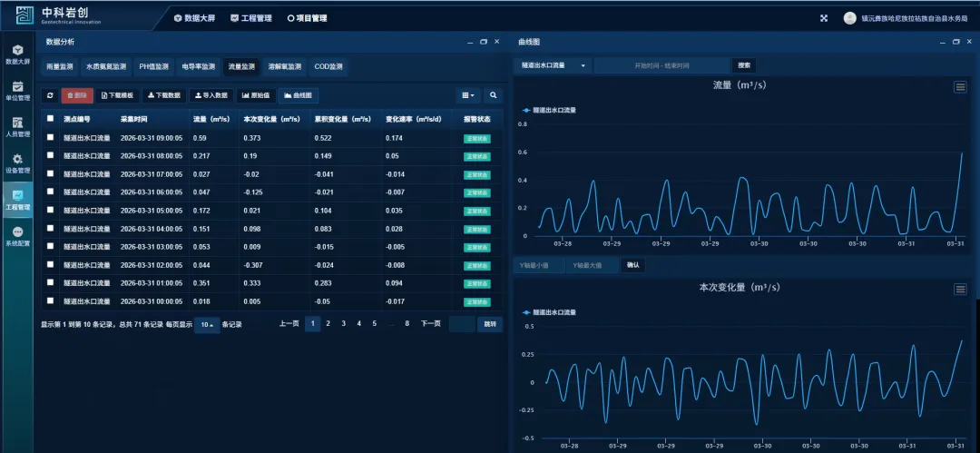Open the records-per-page 10 dropdown

[207, 324]
